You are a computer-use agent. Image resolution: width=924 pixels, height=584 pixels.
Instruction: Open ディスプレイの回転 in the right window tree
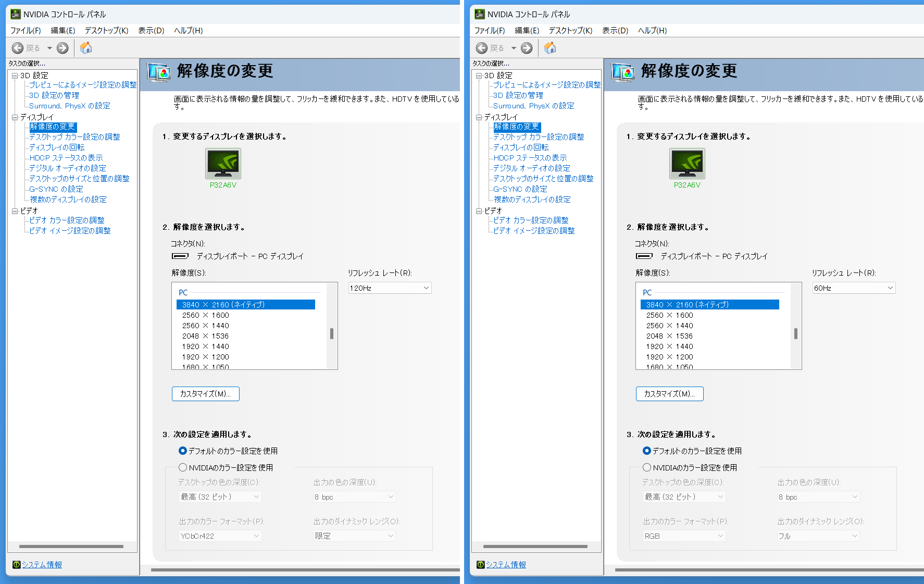pos(521,147)
